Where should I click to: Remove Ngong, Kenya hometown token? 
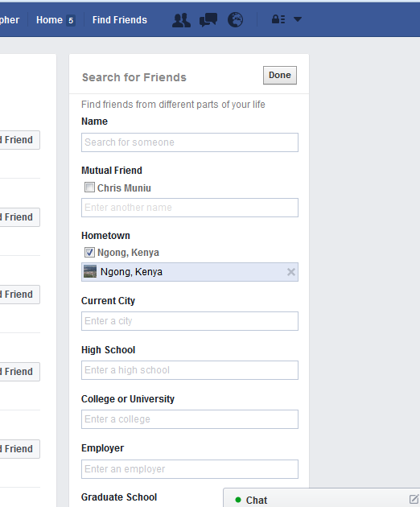[291, 272]
